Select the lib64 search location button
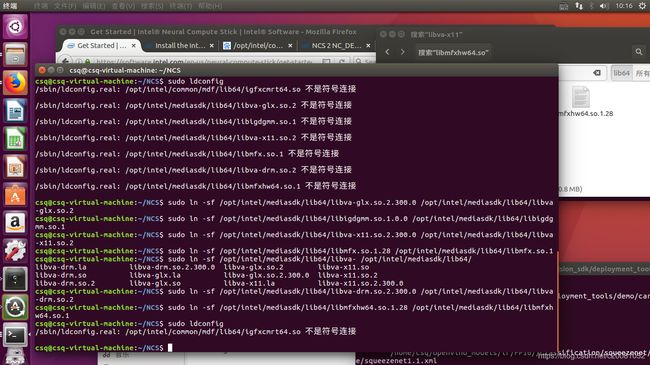650x365 pixels. tap(621, 73)
